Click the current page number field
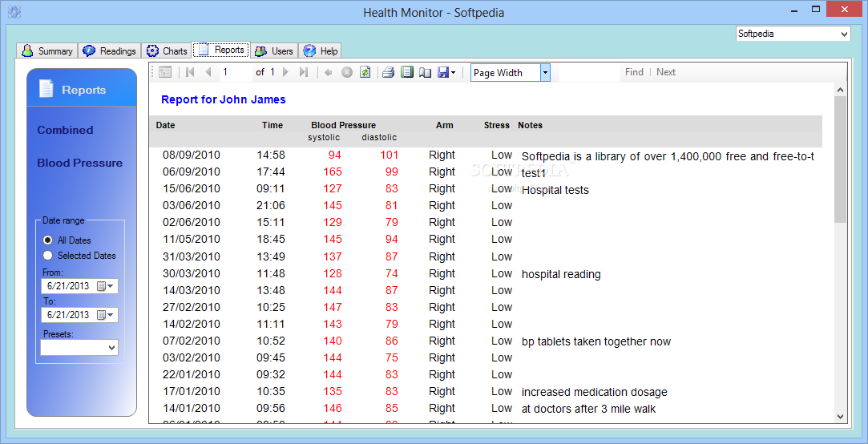868x444 pixels. click(x=236, y=72)
